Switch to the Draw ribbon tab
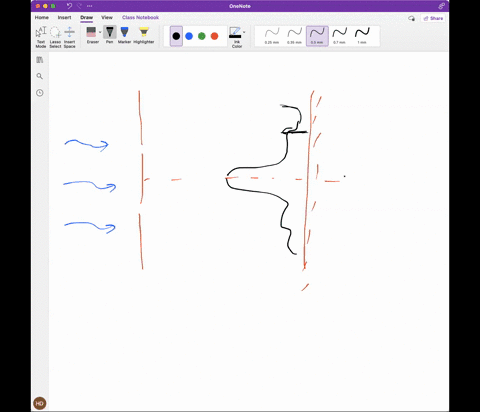Screen dimensions: 480x412 [x=86, y=17]
